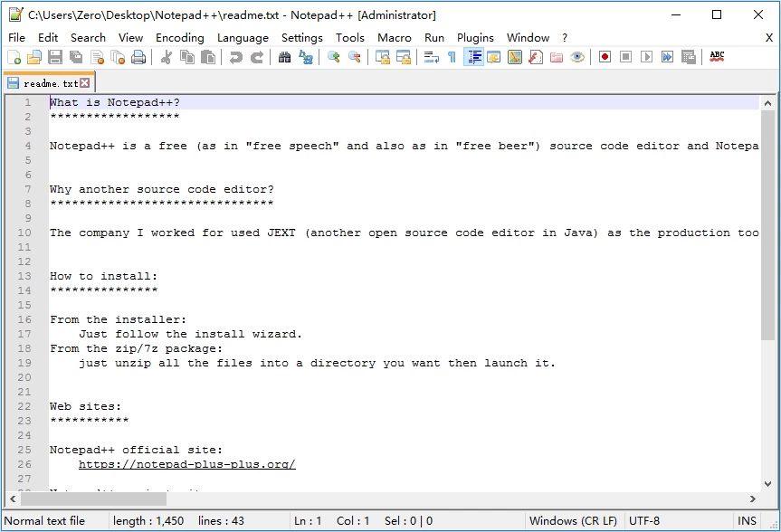Close the readme.txt tab using its X
This screenshot has width=781, height=532.
click(x=85, y=83)
